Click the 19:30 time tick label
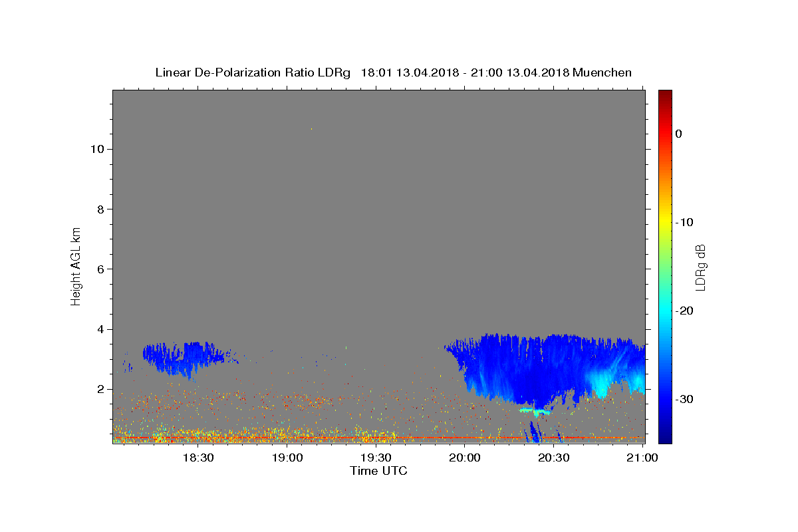The height and width of the screenshot is (532, 798). pyautogui.click(x=376, y=458)
